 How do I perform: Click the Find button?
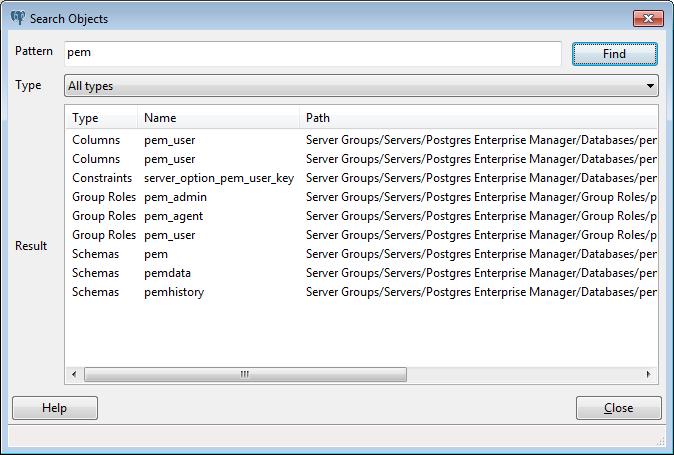614,54
